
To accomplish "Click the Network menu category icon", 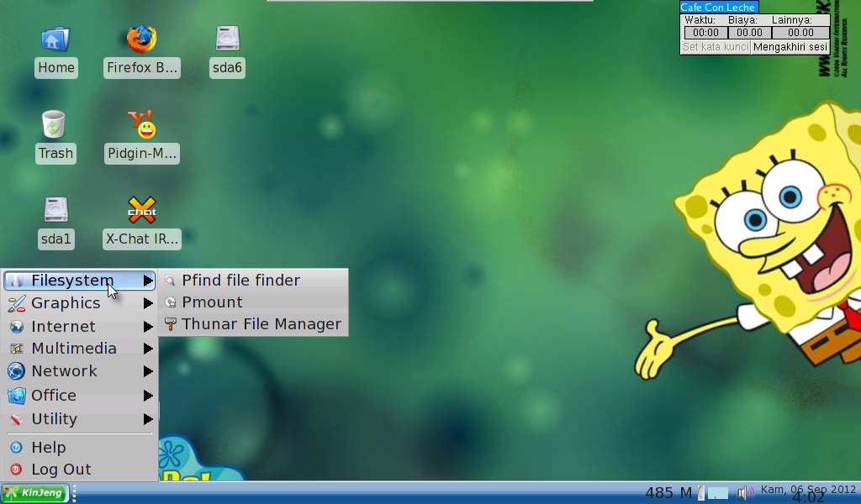I will point(16,371).
